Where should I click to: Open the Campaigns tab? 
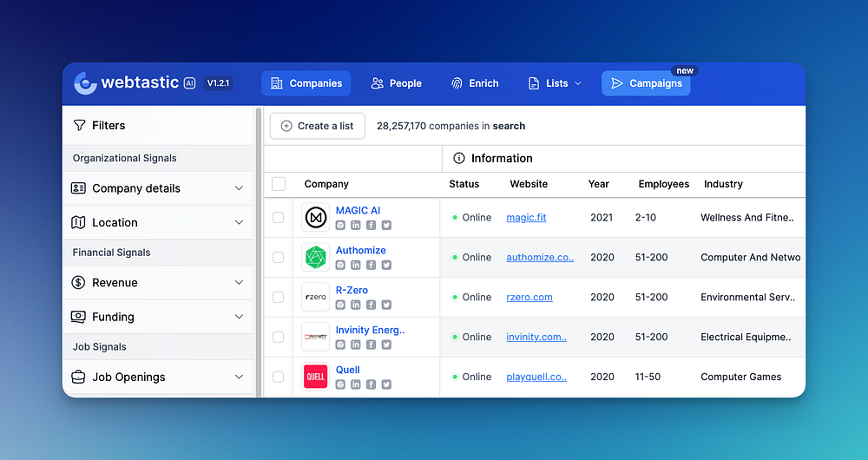pyautogui.click(x=646, y=83)
